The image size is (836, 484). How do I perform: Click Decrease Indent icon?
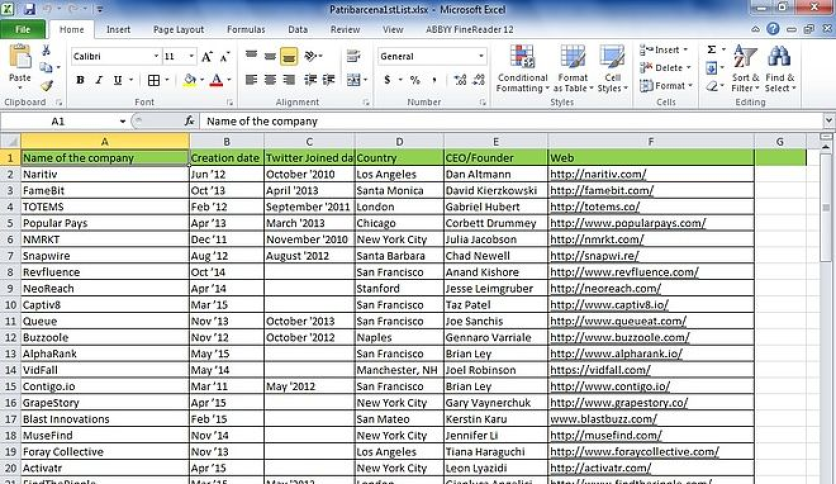click(x=310, y=80)
